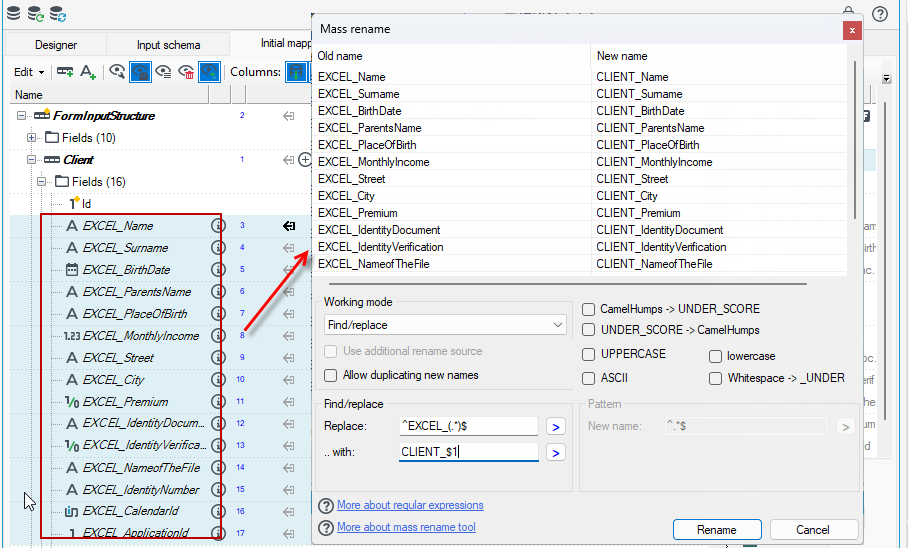The width and height of the screenshot is (908, 548).
Task: Click the Replace input field
Action: 468,426
